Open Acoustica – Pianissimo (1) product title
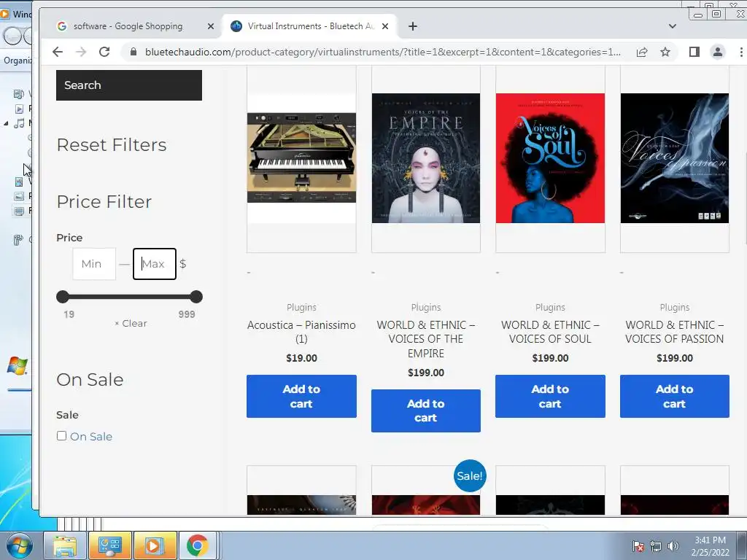This screenshot has height=560, width=747. pos(301,332)
